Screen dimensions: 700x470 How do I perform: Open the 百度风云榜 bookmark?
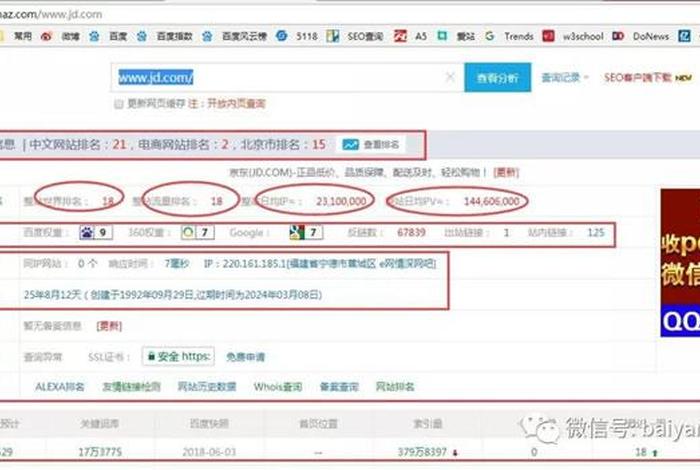pos(234,37)
